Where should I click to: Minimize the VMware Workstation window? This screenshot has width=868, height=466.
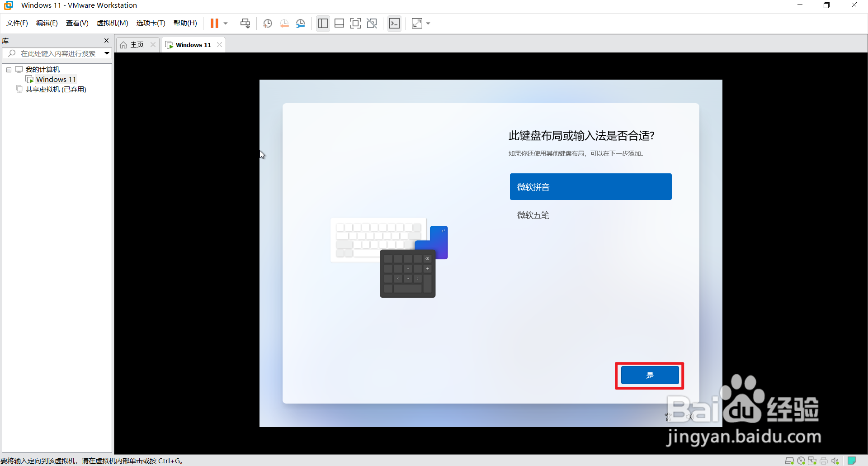pyautogui.click(x=800, y=5)
